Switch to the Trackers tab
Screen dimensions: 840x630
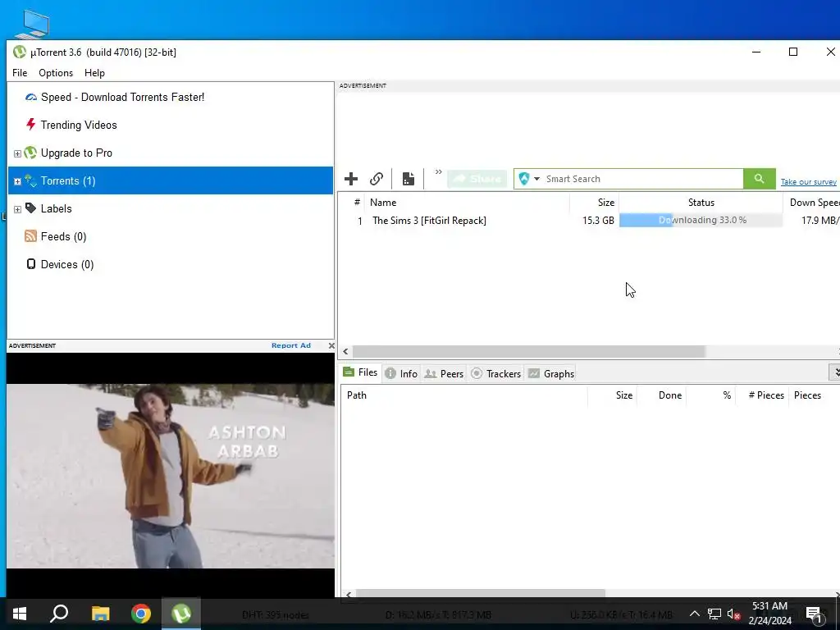(495, 373)
